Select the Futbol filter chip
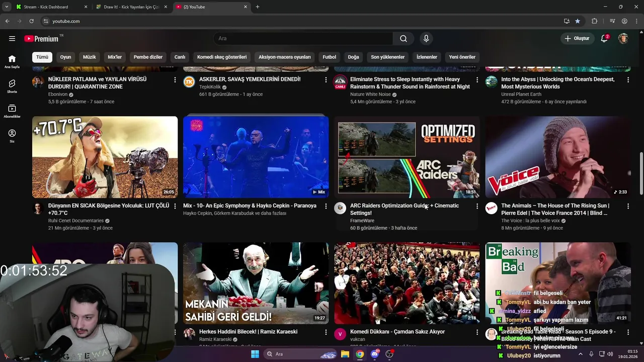The height and width of the screenshot is (362, 644). [x=330, y=57]
